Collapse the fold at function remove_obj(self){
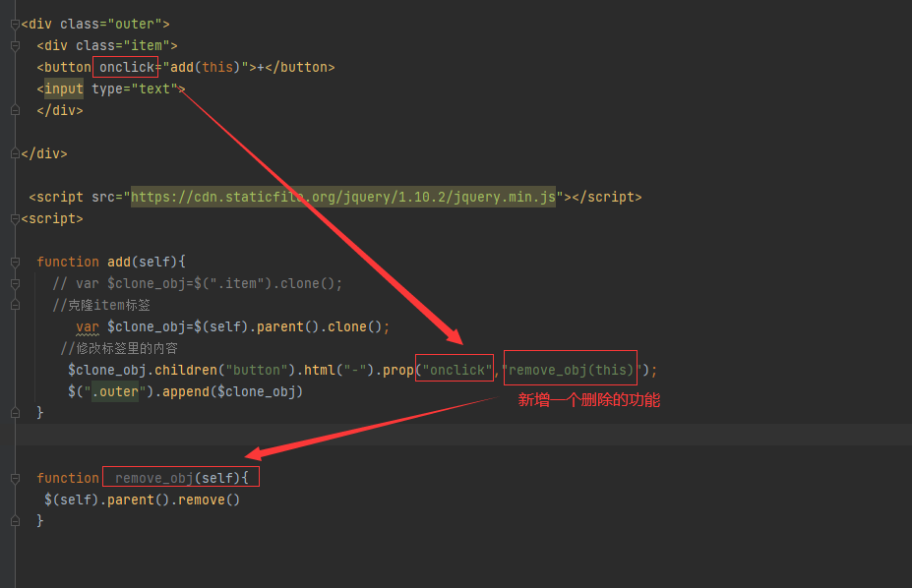The height and width of the screenshot is (588, 912). pos(15,478)
